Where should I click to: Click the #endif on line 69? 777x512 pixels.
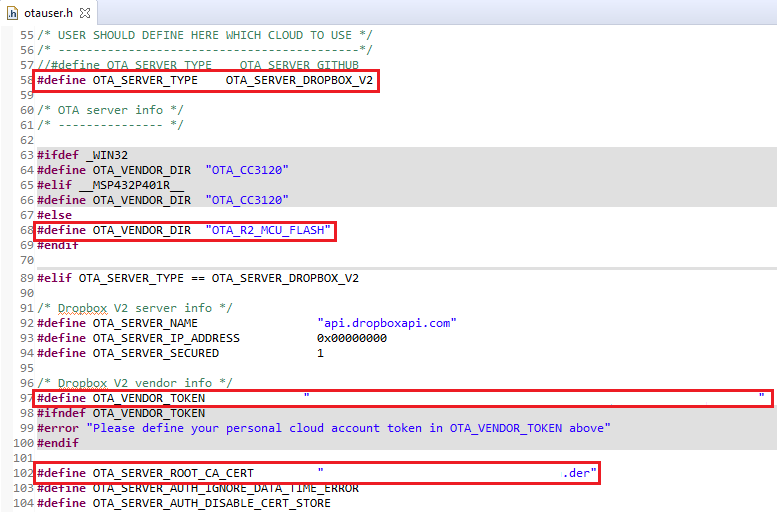point(58,245)
